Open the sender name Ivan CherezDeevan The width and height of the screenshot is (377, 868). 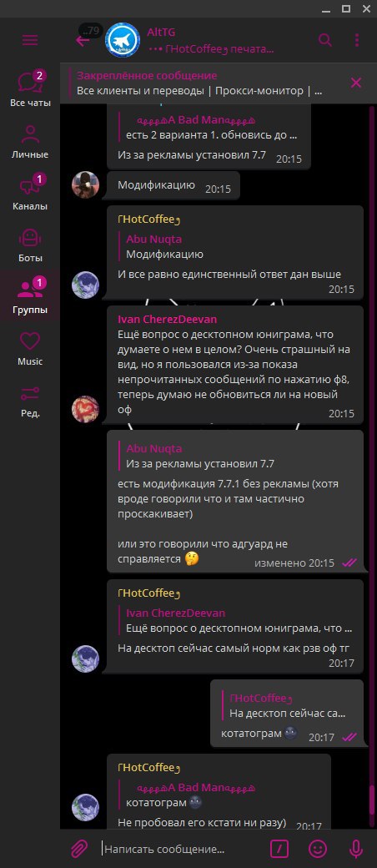167,320
